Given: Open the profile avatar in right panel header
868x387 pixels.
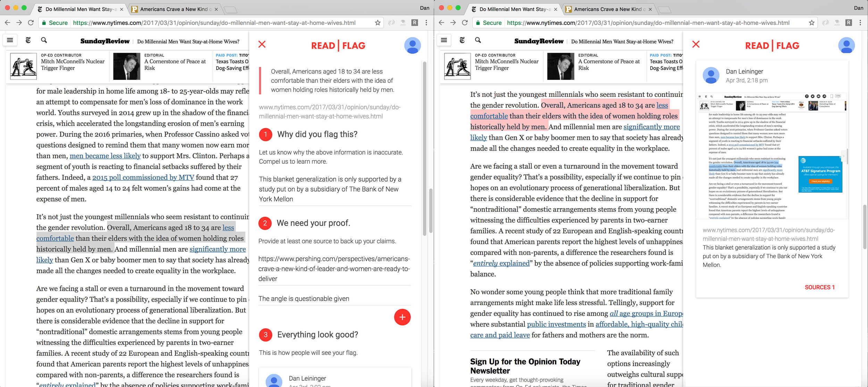Looking at the screenshot, I should coord(846,45).
